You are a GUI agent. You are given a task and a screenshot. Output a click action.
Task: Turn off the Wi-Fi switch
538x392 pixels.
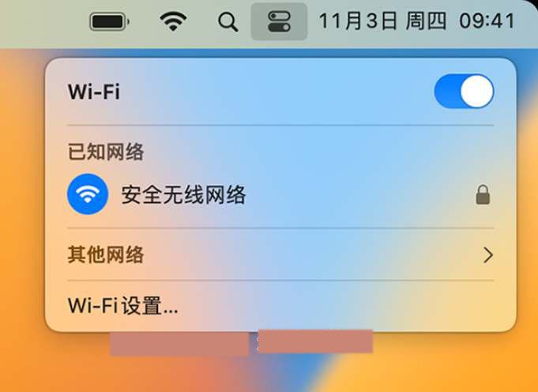click(x=464, y=92)
